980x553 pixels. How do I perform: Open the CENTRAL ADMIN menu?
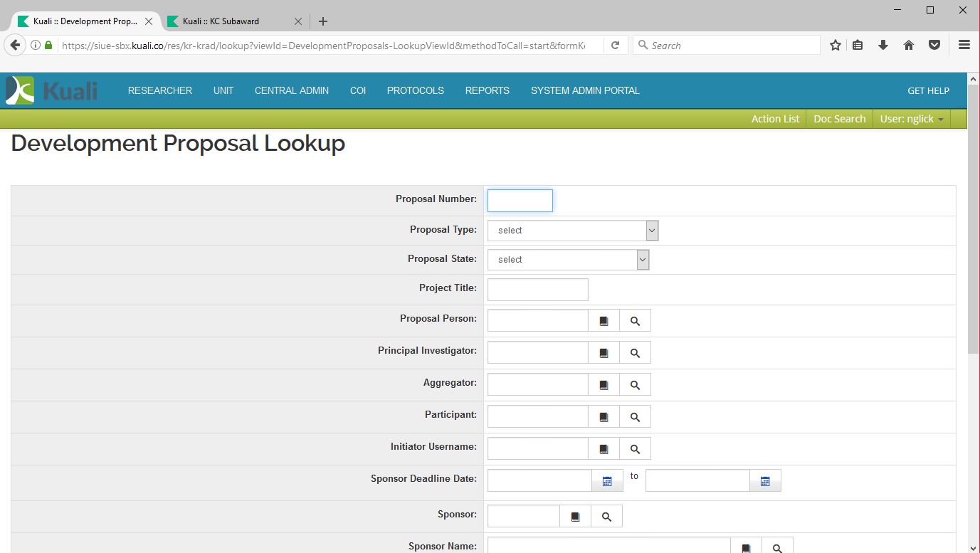(x=292, y=90)
